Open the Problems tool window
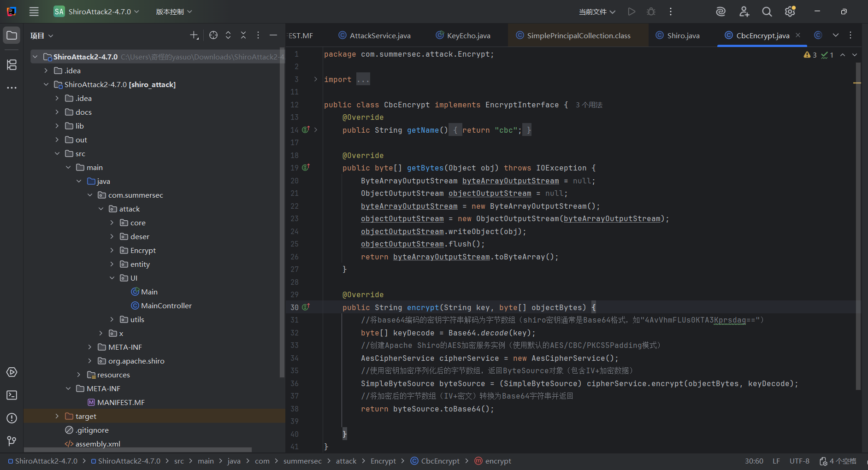 12,418
